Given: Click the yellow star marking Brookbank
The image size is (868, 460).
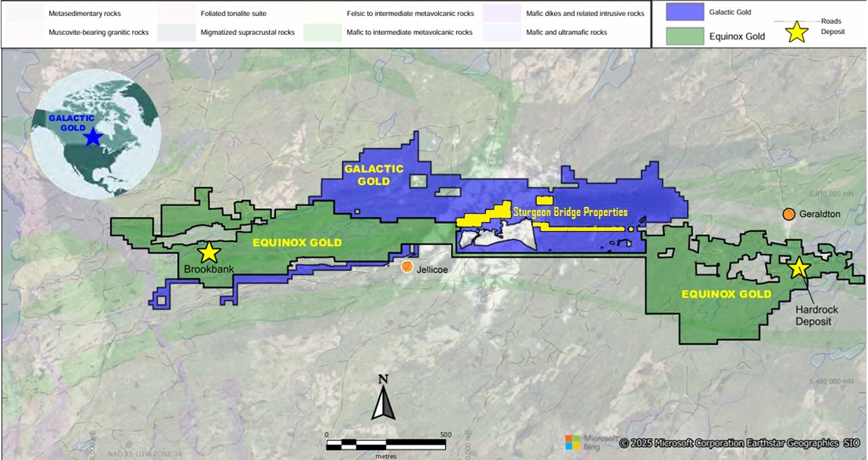Looking at the screenshot, I should point(209,253).
